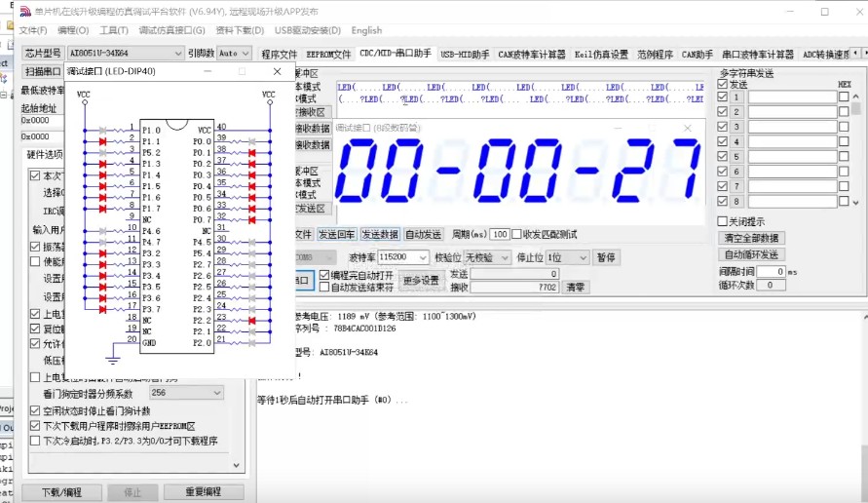
Task: Open 调试仿真接口(G) menu
Action: (x=171, y=30)
